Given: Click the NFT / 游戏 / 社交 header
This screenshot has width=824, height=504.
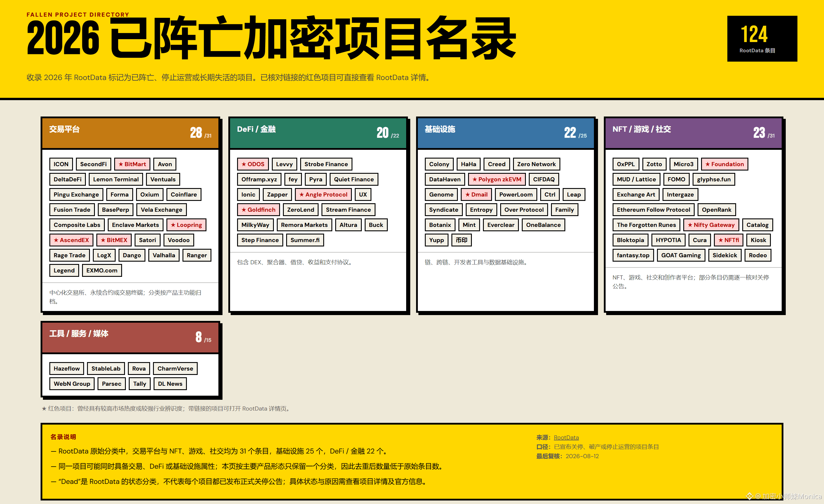Looking at the screenshot, I should click(693, 133).
